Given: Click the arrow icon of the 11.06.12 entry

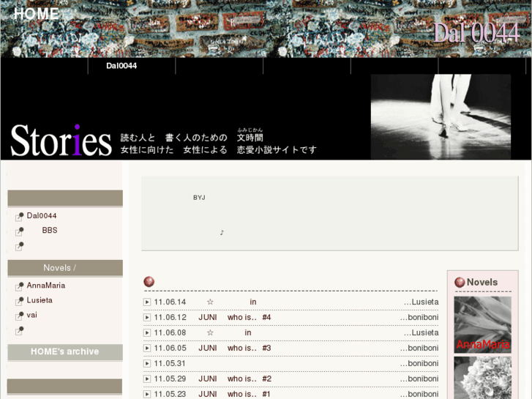Looking at the screenshot, I should (147, 318).
